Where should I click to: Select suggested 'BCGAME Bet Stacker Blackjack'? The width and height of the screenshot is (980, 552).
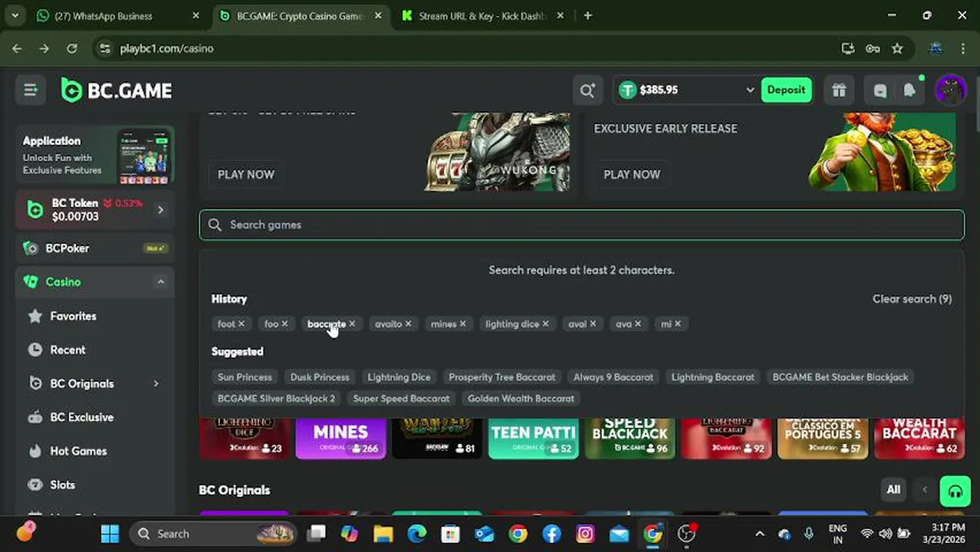[x=840, y=377]
